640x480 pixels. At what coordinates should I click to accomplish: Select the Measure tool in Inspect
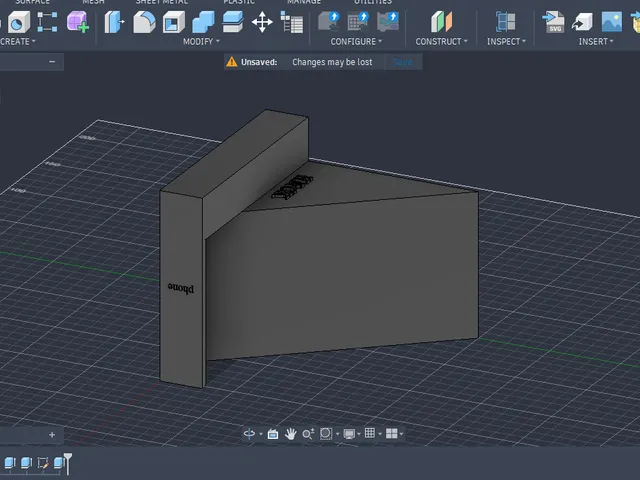505,22
